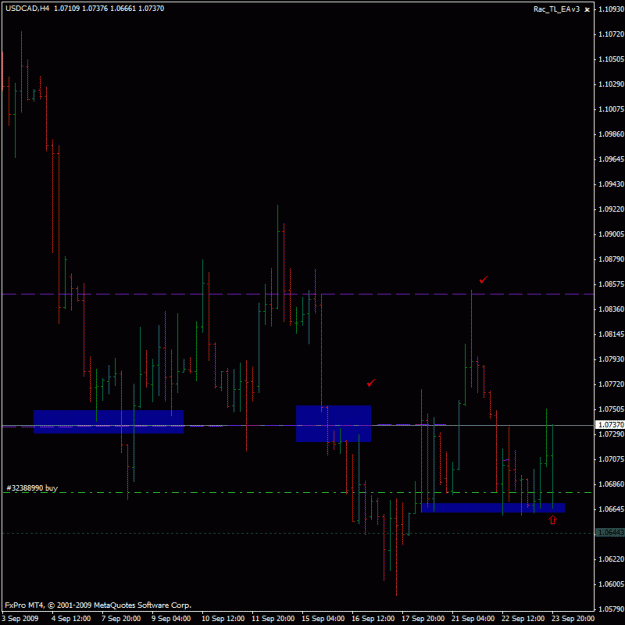This screenshot has height=625, width=625.
Task: Select the green dash-dot buy order line
Action: click(x=298, y=493)
